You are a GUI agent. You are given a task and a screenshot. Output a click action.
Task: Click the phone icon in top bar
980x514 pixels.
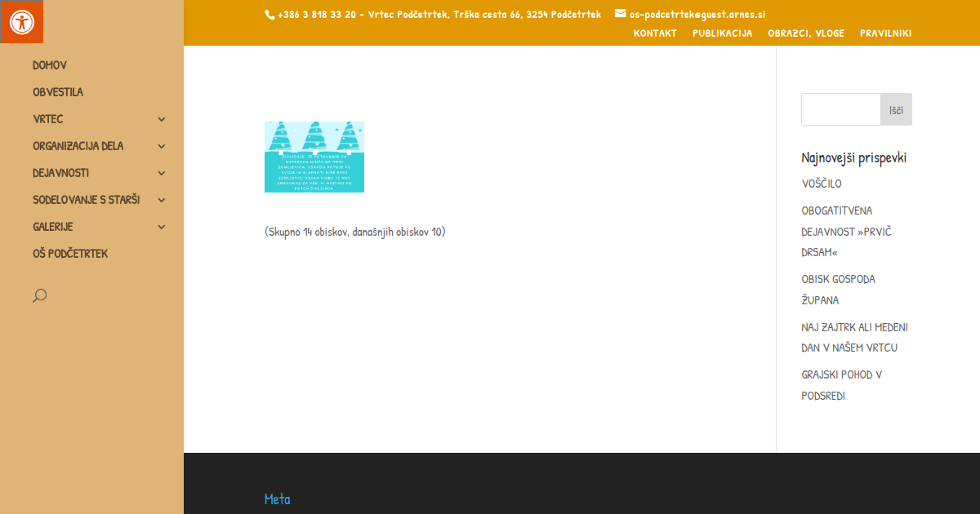(269, 14)
